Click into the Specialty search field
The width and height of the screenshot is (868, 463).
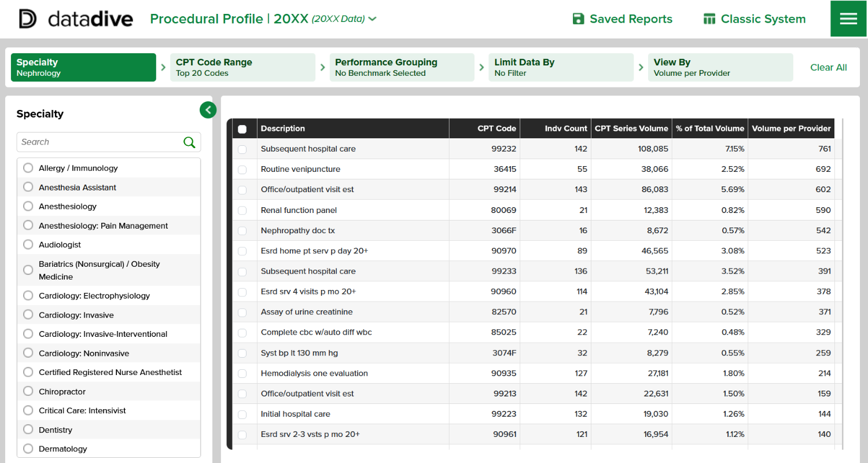(x=98, y=142)
